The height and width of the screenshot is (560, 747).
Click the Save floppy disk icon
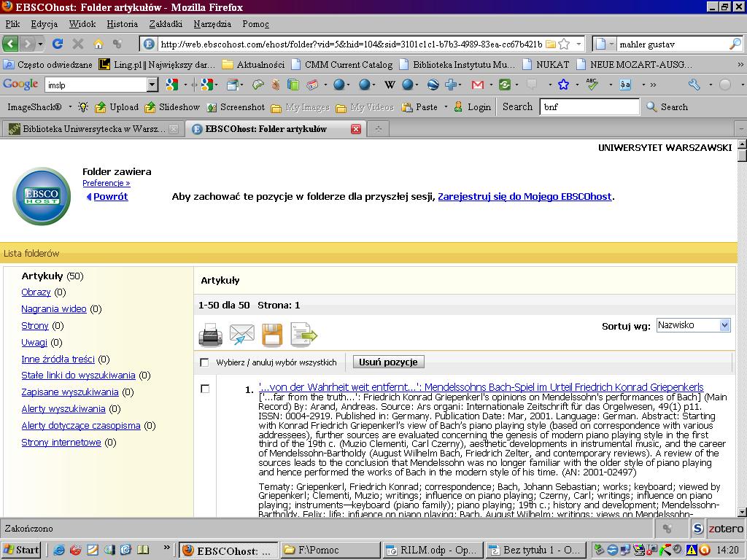point(272,335)
